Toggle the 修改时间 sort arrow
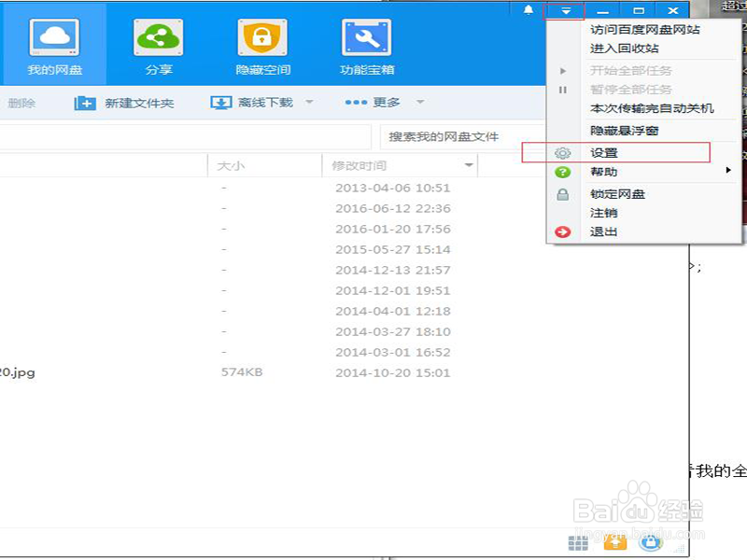This screenshot has height=560, width=747. click(x=469, y=165)
